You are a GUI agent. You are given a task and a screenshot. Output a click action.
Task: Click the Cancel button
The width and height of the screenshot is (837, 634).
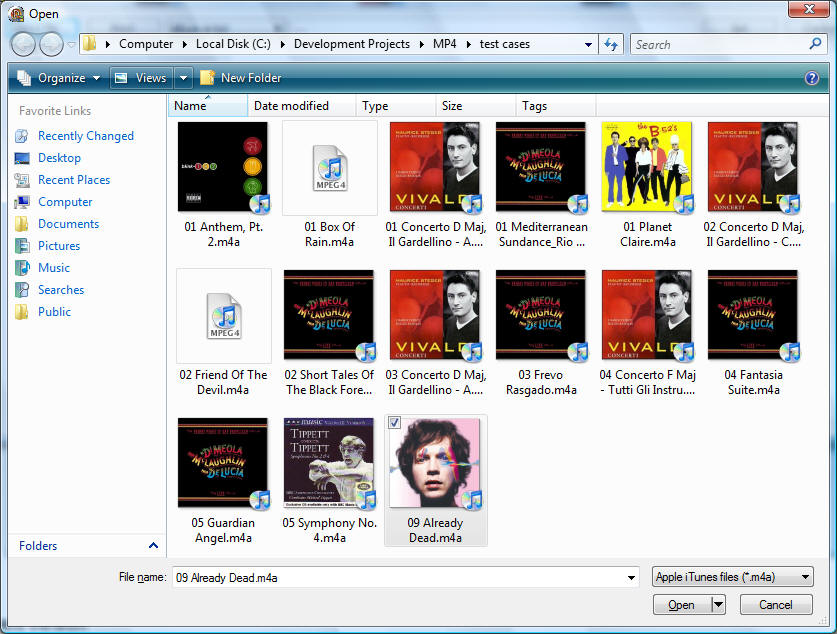click(776, 605)
